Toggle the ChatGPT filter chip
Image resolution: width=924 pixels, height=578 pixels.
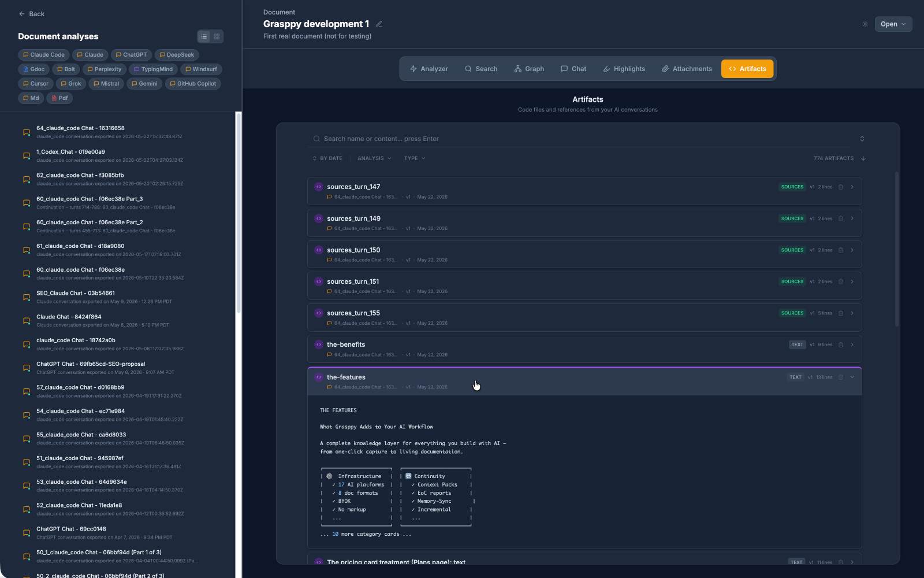coord(131,55)
